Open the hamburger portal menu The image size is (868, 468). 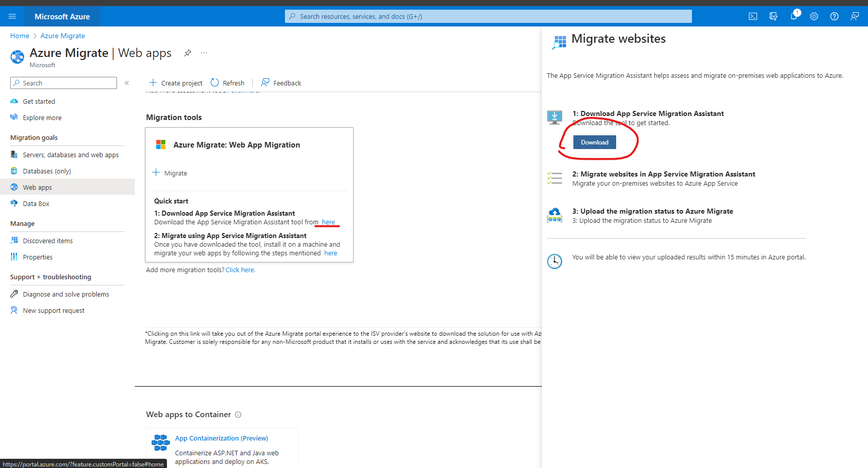pyautogui.click(x=12, y=16)
